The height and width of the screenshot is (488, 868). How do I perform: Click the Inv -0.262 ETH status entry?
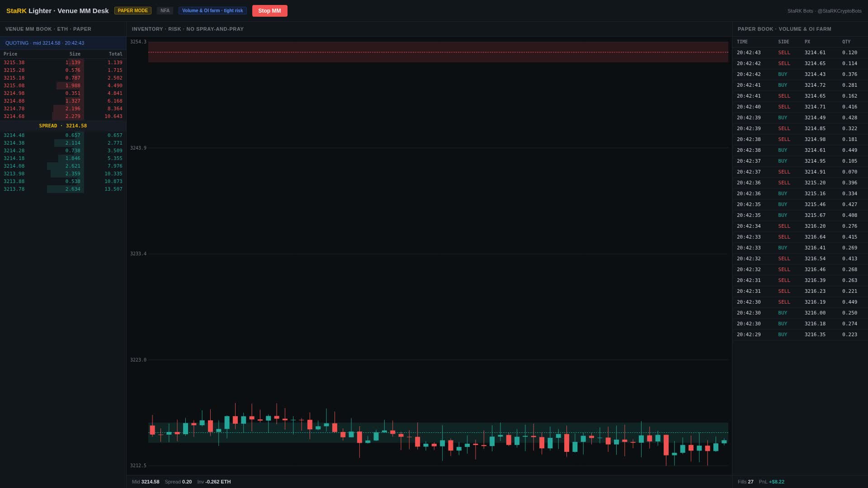[x=214, y=482]
